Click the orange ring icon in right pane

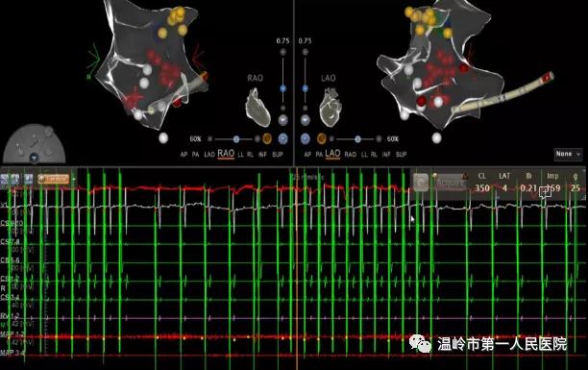pyautogui.click(x=321, y=138)
